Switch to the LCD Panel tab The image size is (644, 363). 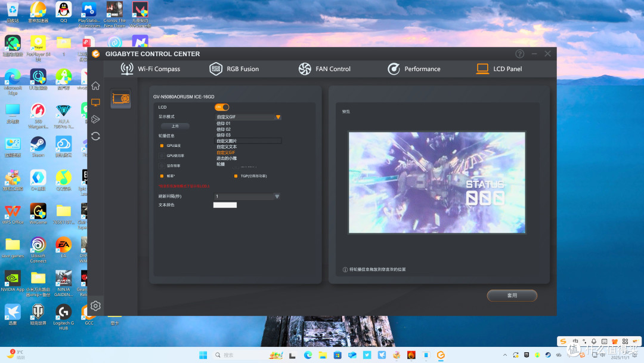499,69
